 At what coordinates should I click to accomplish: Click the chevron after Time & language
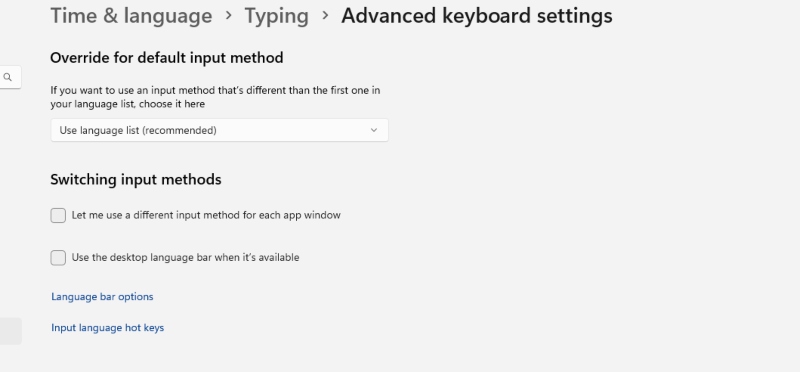(x=229, y=16)
